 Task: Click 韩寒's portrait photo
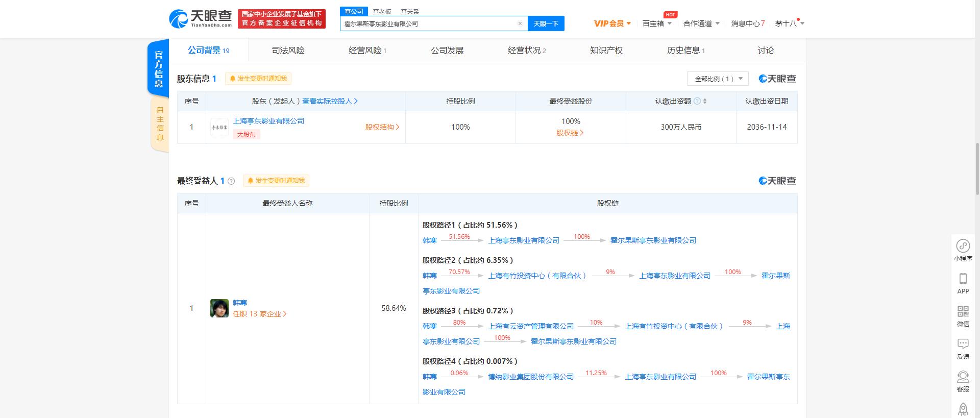click(x=219, y=308)
